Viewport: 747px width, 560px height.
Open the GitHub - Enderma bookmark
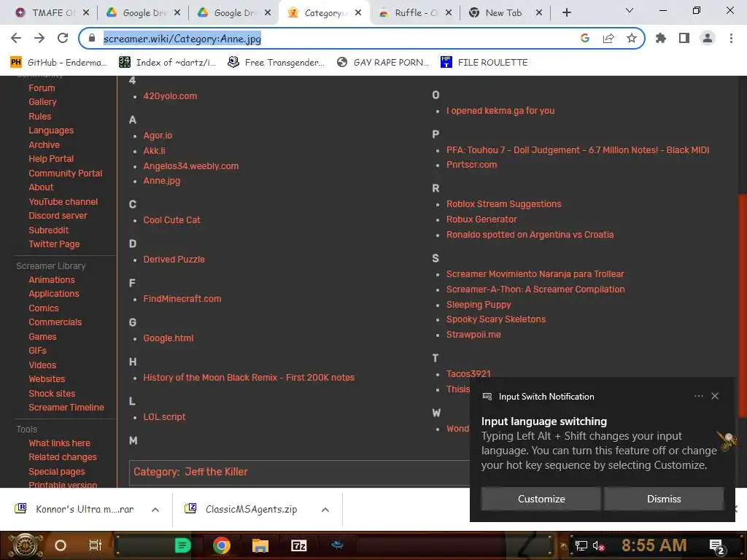click(58, 63)
